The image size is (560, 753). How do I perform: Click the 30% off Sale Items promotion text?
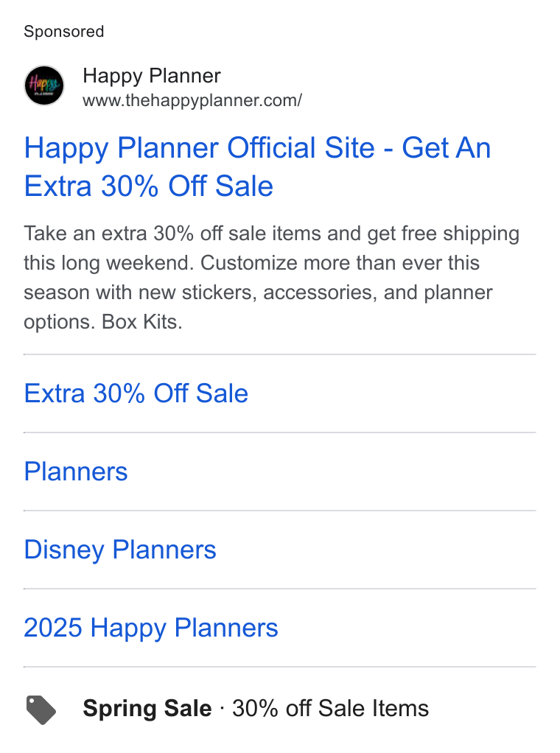point(330,708)
